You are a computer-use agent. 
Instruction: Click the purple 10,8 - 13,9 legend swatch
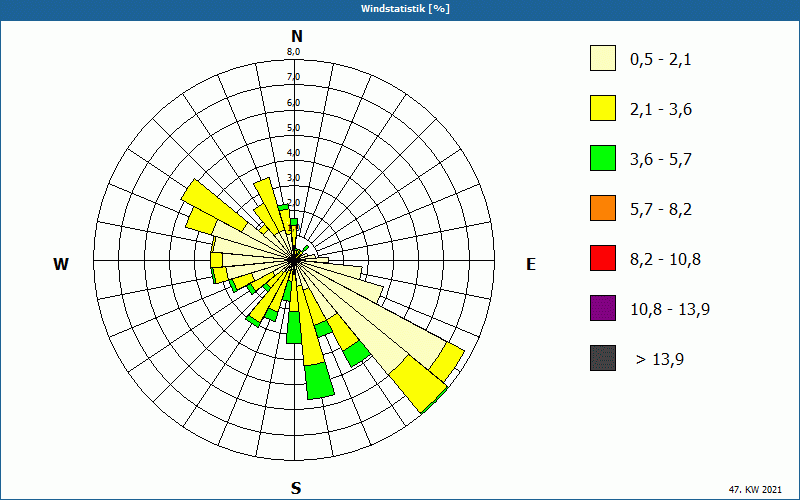pyautogui.click(x=603, y=308)
